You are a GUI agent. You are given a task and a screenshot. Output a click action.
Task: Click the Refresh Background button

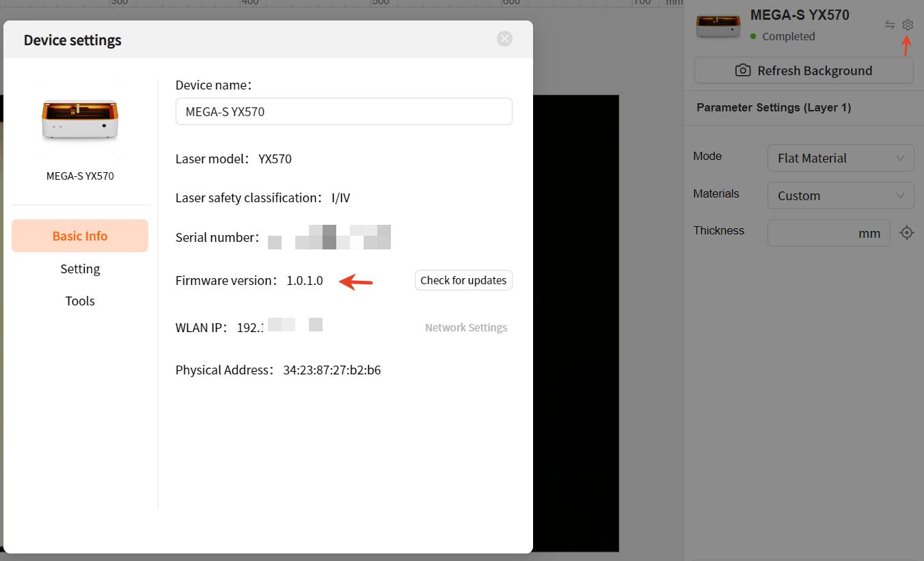click(804, 70)
